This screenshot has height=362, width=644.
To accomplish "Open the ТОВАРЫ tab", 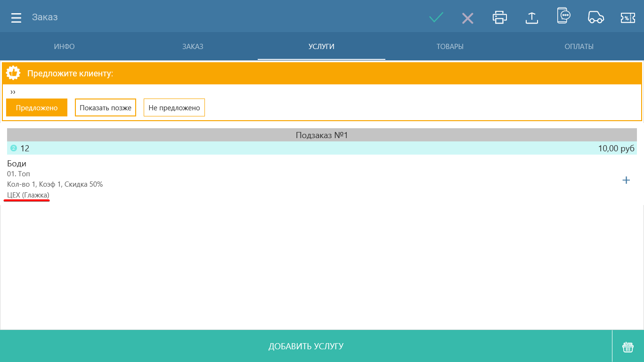I will 450,46.
